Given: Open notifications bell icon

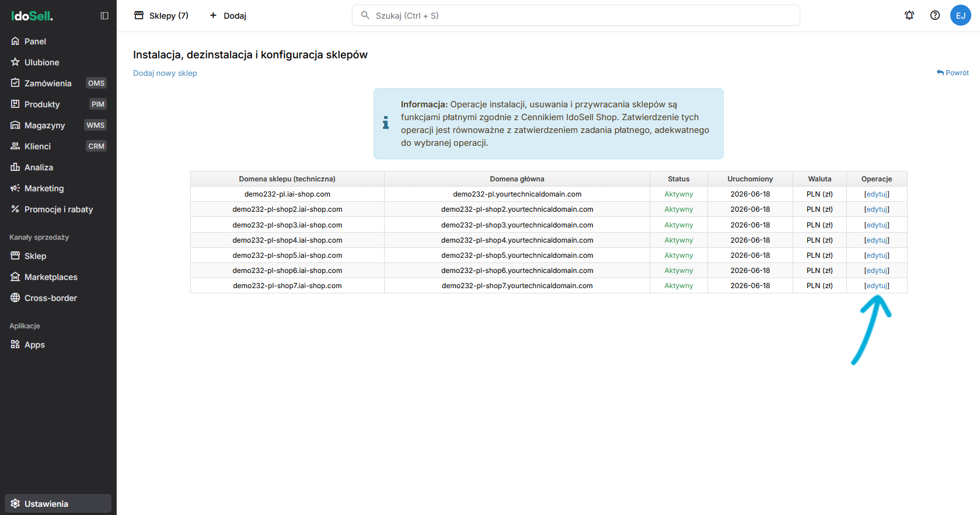Looking at the screenshot, I should tap(909, 15).
